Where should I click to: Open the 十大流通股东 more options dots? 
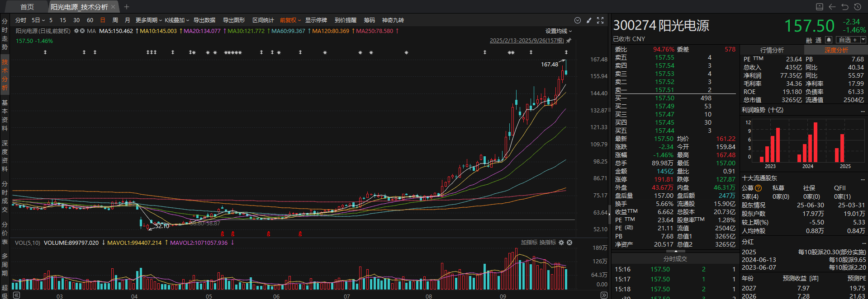point(863,179)
